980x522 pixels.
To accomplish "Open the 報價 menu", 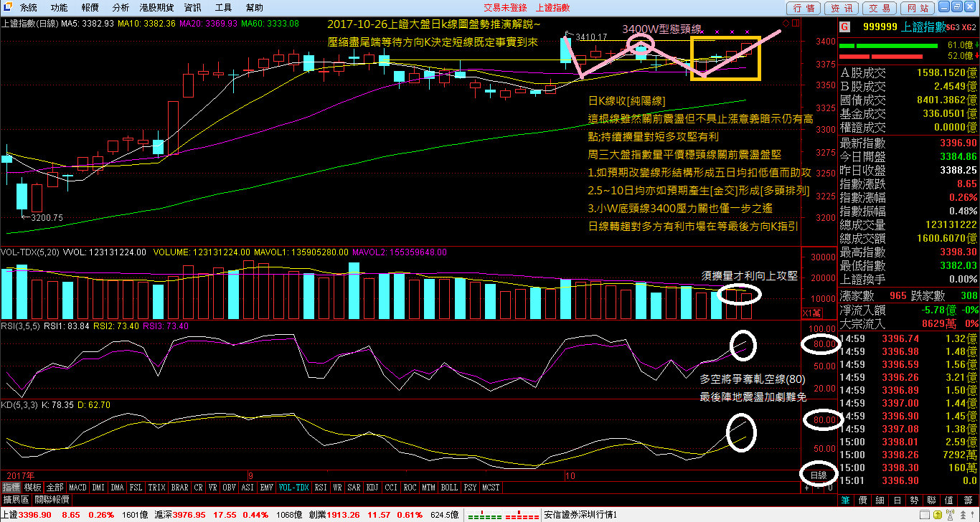I will (90, 8).
